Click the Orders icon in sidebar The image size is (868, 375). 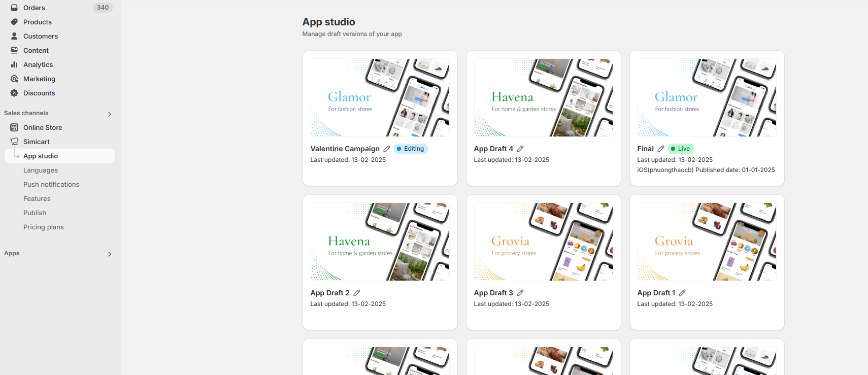(14, 8)
